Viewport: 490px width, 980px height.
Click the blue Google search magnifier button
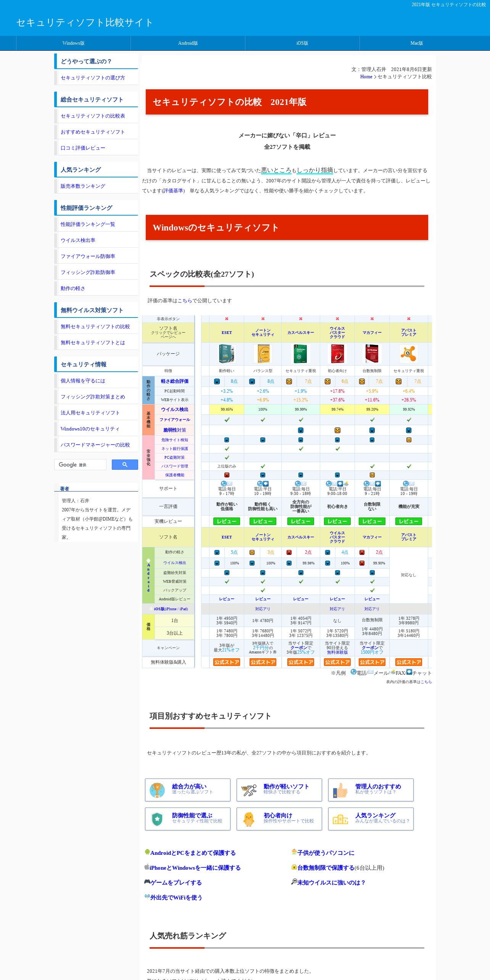pos(125,464)
